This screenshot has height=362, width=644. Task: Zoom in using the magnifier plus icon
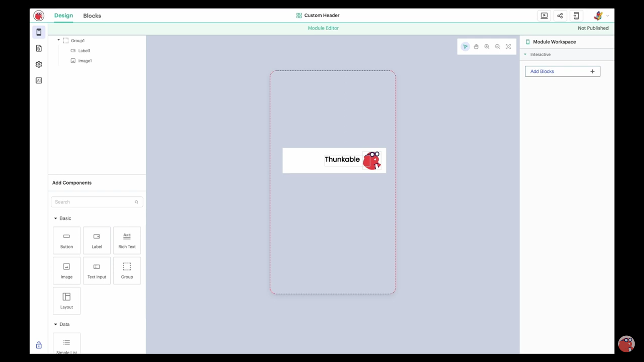(x=487, y=46)
